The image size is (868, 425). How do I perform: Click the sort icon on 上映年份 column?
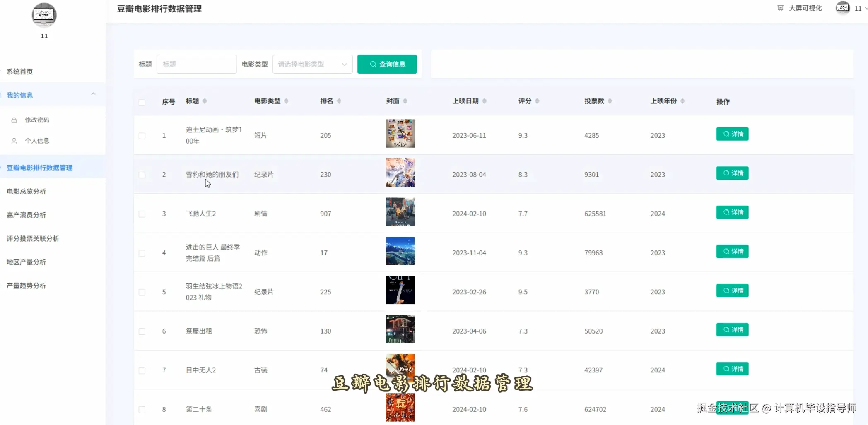coord(682,101)
